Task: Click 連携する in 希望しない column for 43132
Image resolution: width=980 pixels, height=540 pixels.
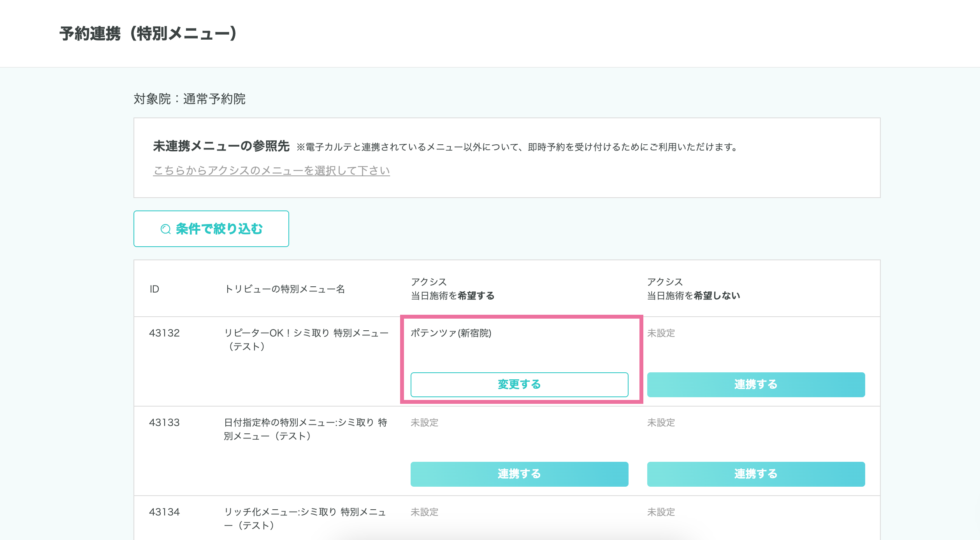Action: click(x=755, y=384)
